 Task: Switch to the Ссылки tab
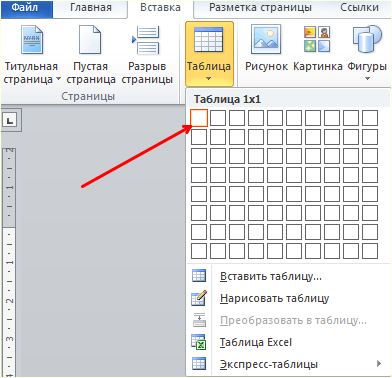(359, 8)
